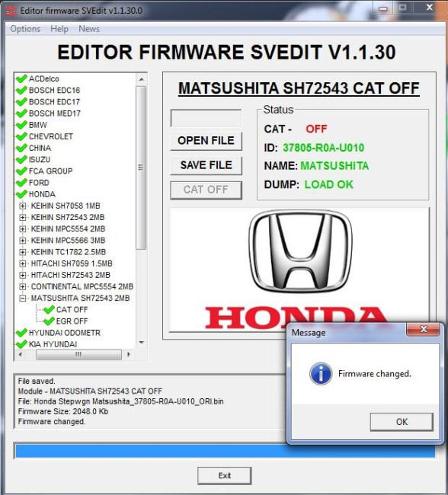The height and width of the screenshot is (495, 448).
Task: Click the green MATSUSHITA name value
Action: (x=334, y=166)
